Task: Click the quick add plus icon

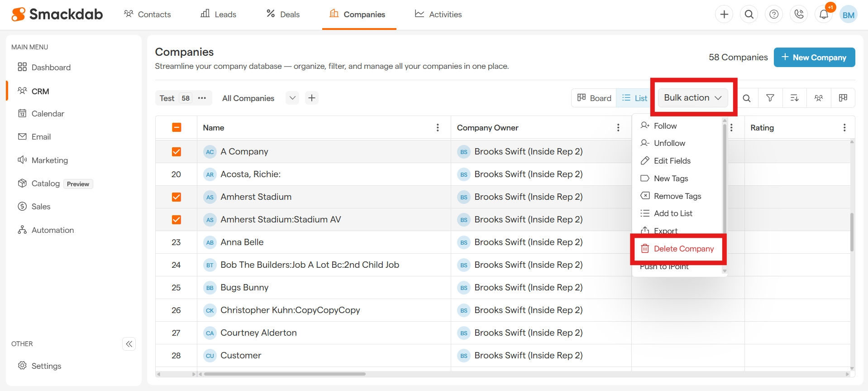Action: tap(724, 14)
